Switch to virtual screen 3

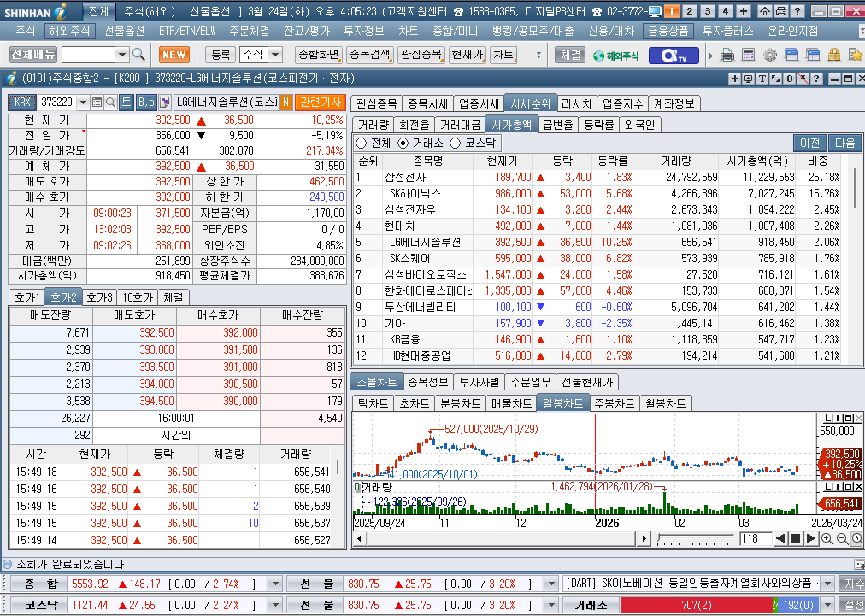[708, 11]
